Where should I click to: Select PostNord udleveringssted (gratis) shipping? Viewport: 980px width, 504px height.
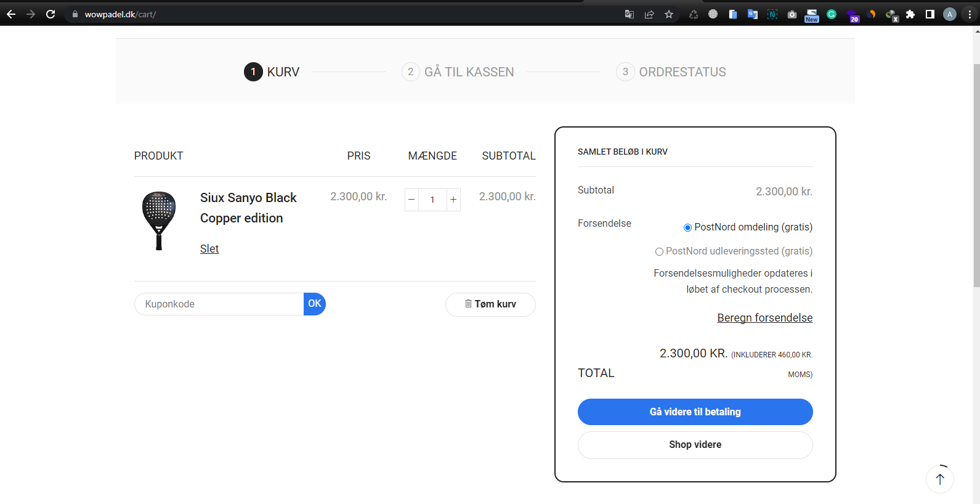pos(659,251)
